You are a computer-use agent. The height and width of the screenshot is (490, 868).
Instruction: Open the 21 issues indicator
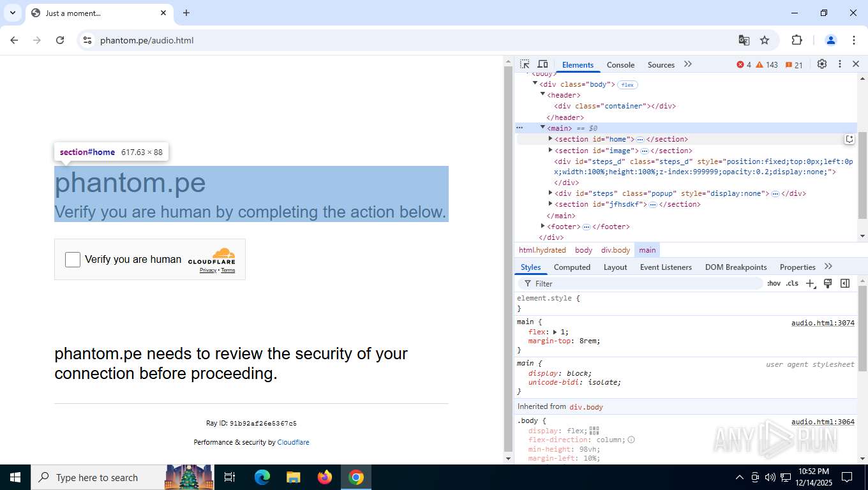coord(794,64)
